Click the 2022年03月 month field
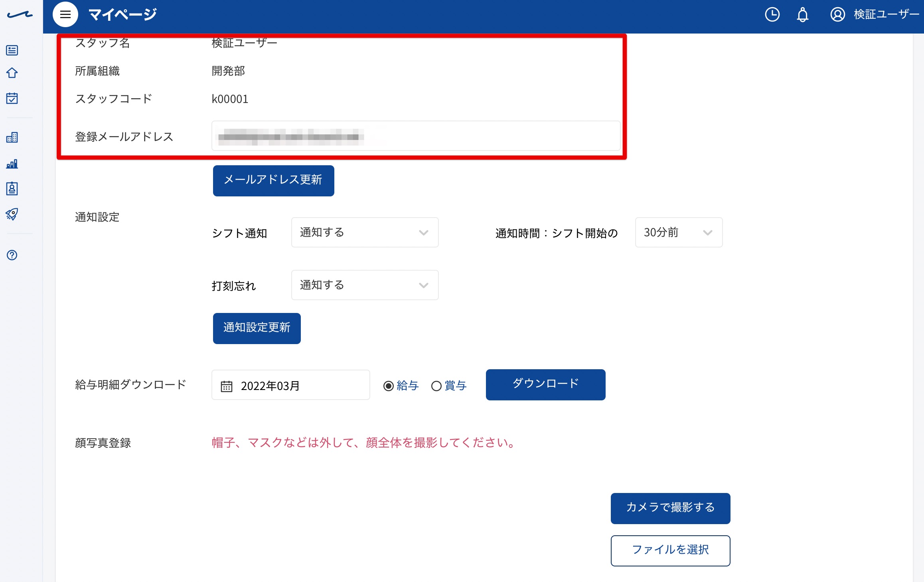 pyautogui.click(x=290, y=385)
